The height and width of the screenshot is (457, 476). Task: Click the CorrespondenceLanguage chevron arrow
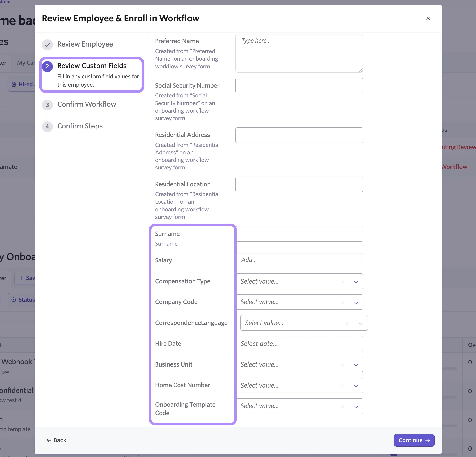pos(361,324)
